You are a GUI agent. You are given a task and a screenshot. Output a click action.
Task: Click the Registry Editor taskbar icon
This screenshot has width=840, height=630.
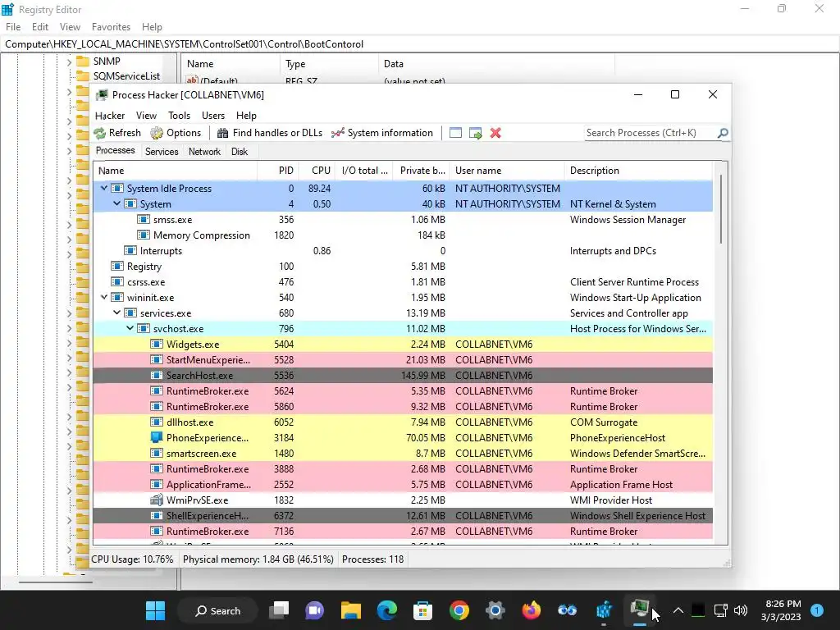[x=604, y=610]
